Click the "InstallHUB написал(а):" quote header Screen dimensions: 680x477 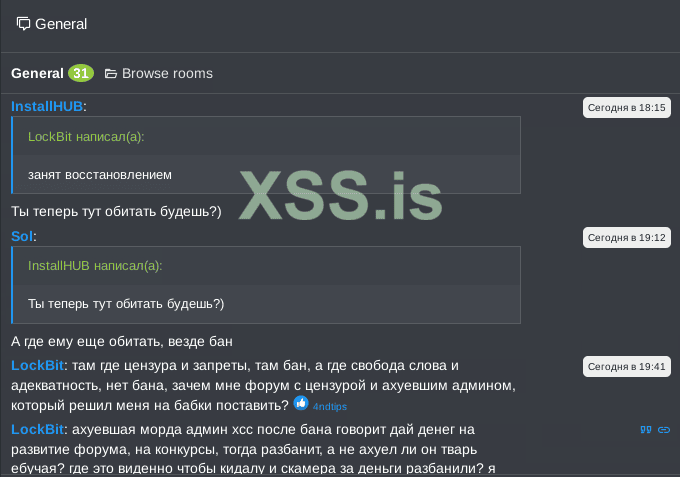point(95,266)
